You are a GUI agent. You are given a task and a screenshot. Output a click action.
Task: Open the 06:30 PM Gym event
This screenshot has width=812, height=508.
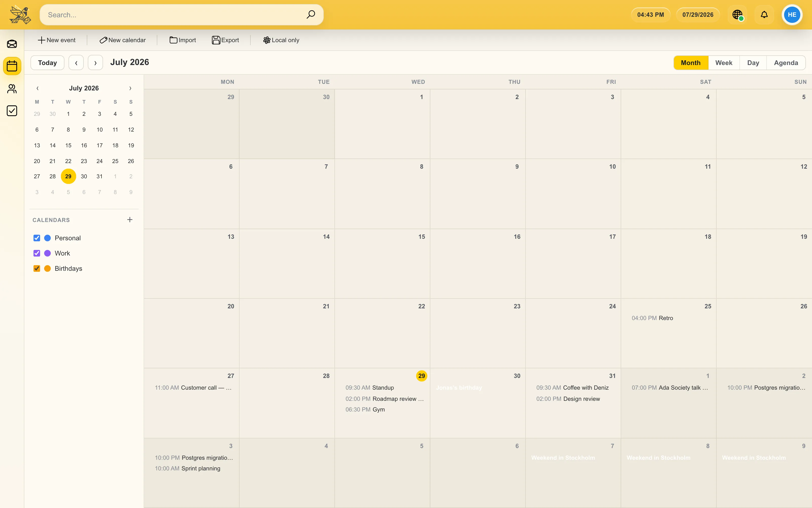tap(382, 409)
